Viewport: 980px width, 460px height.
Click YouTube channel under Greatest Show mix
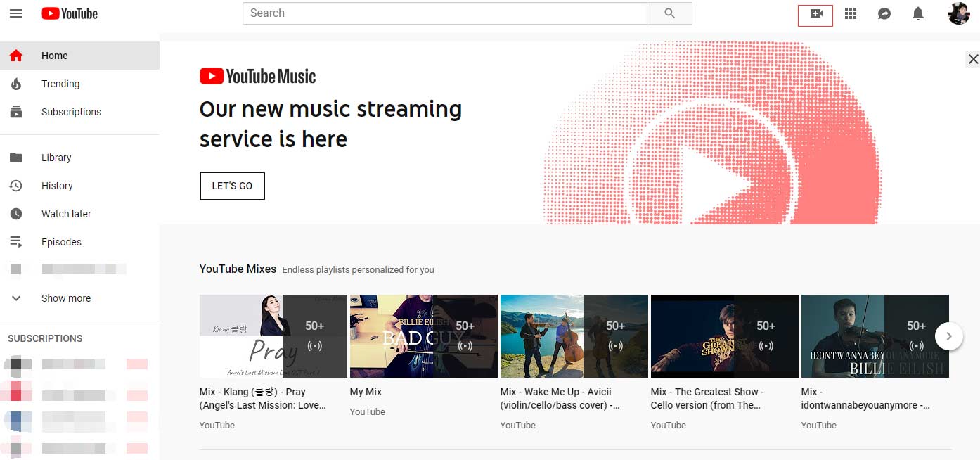click(x=669, y=425)
